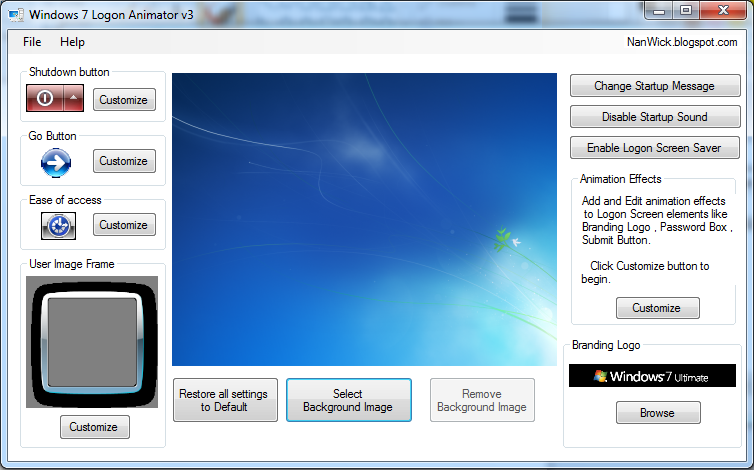This screenshot has height=470, width=754.
Task: Click Select Background Image button
Action: [349, 400]
